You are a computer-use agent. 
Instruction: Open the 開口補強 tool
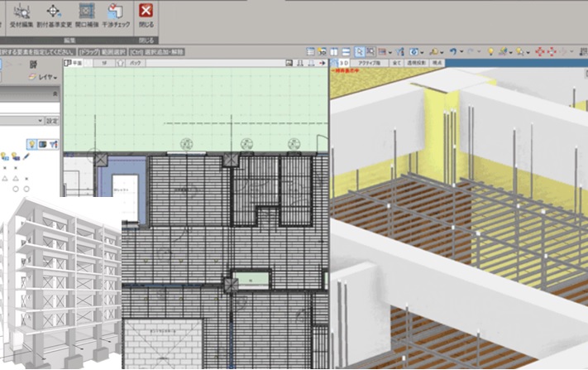point(85,13)
